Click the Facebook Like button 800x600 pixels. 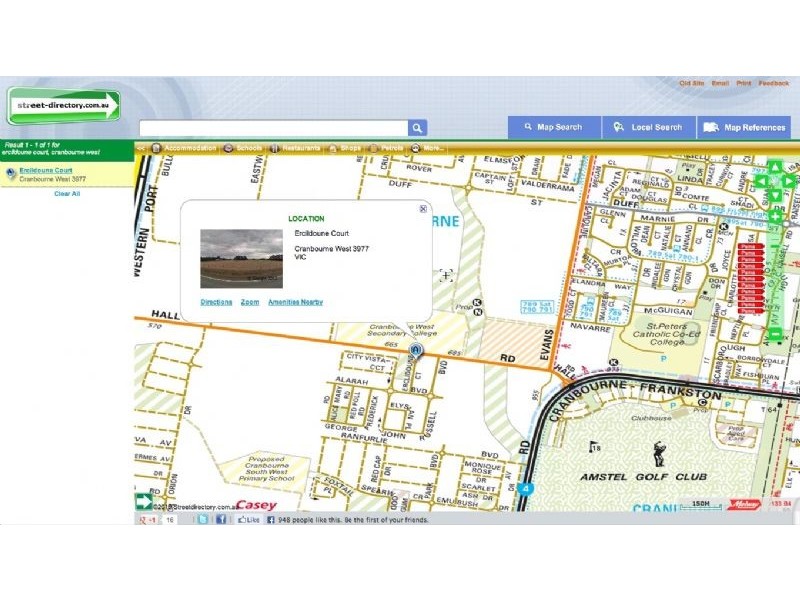pyautogui.click(x=248, y=520)
